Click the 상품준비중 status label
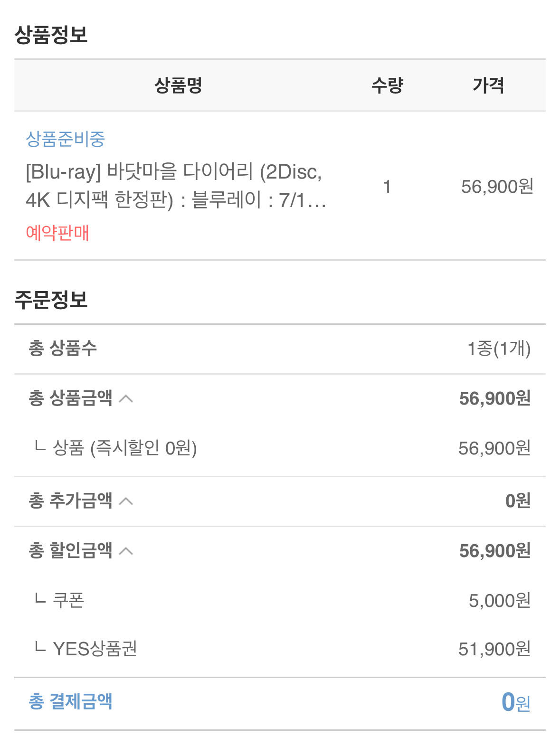The height and width of the screenshot is (746, 560). click(x=65, y=139)
